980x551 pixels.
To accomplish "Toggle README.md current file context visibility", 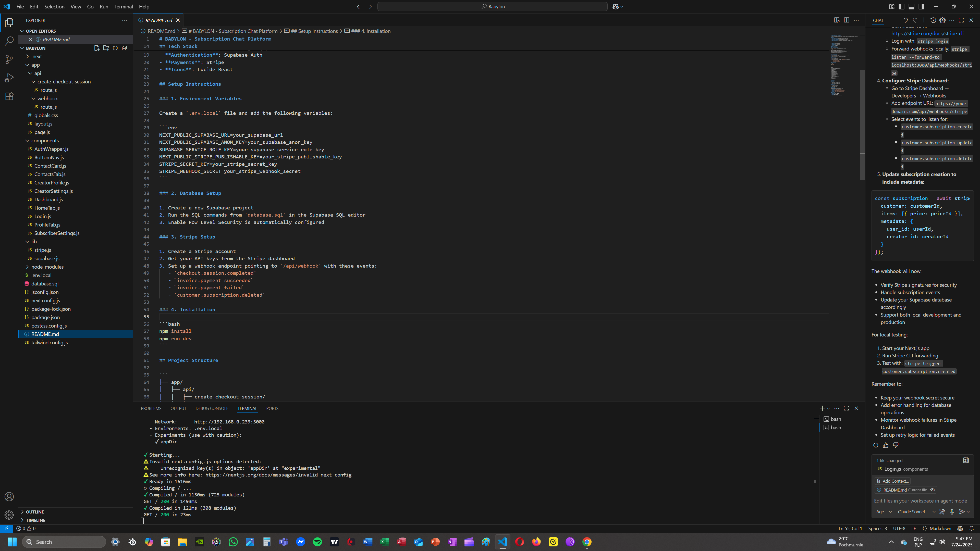I will coord(932,490).
